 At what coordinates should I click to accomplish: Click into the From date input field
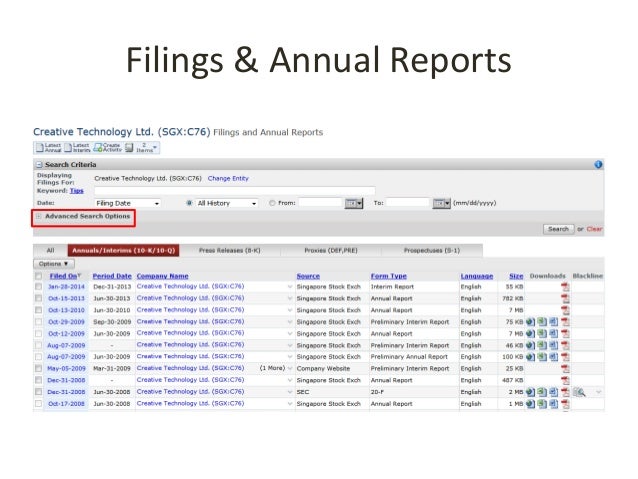(x=321, y=203)
